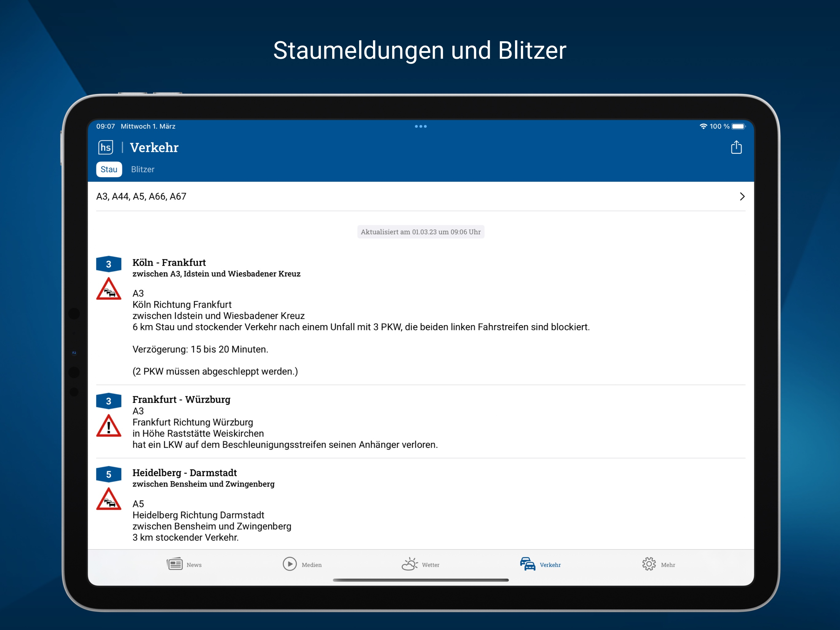The width and height of the screenshot is (840, 630).
Task: Tap the Verkehr label in bottom bar
Action: click(x=550, y=565)
